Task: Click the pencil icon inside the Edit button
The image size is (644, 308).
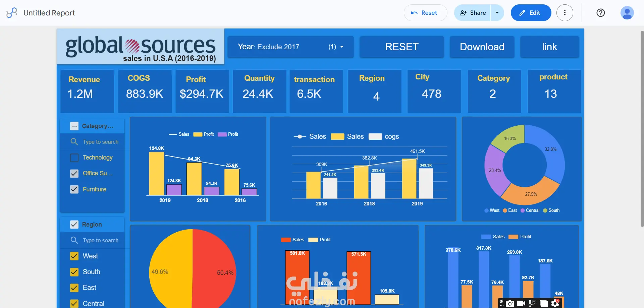Action: pyautogui.click(x=522, y=13)
